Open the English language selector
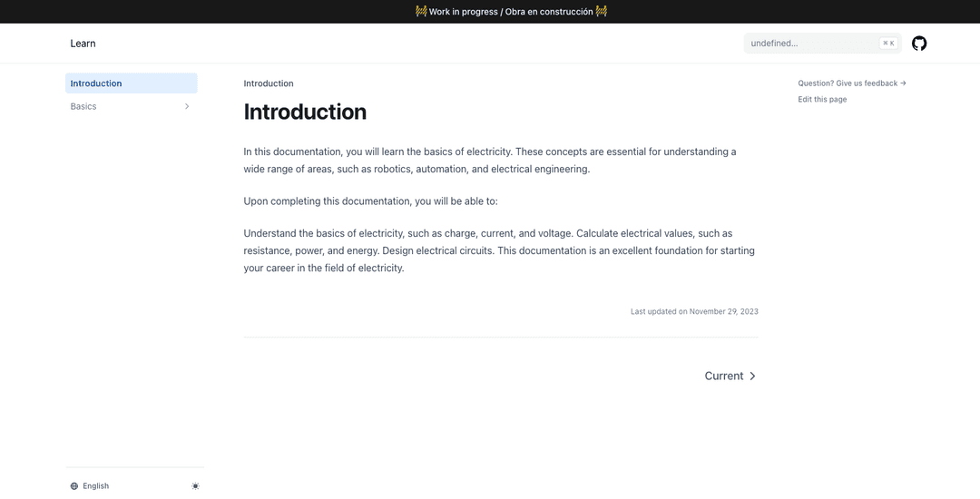The height and width of the screenshot is (499, 980). [89, 486]
